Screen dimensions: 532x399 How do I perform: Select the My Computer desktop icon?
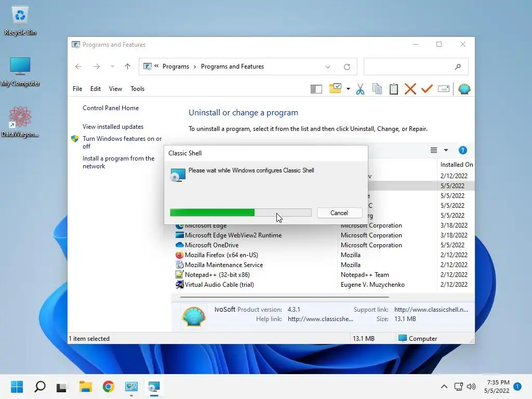pos(20,71)
